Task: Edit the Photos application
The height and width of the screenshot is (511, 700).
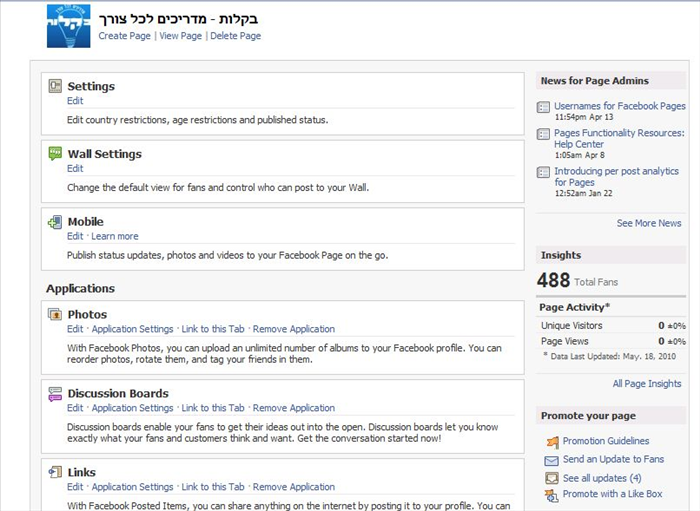Action: 75,329
